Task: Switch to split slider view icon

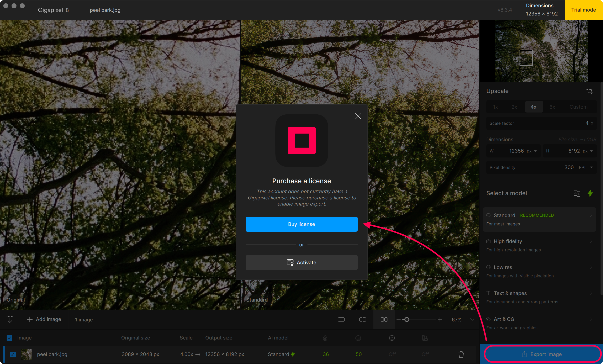Action: click(x=363, y=319)
